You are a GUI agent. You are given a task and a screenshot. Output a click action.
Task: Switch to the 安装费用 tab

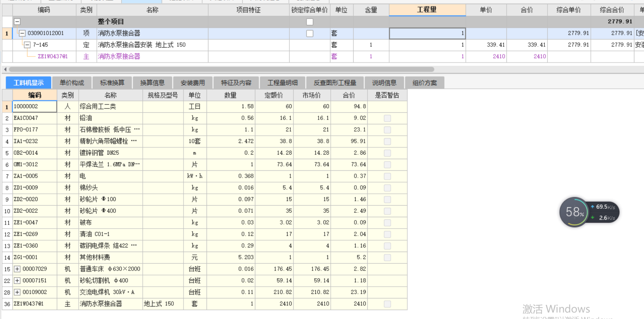(193, 83)
